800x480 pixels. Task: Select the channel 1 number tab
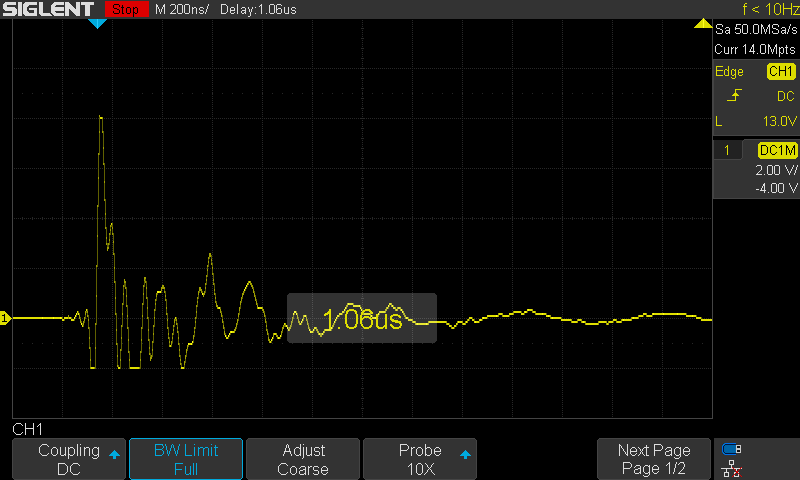(727, 150)
